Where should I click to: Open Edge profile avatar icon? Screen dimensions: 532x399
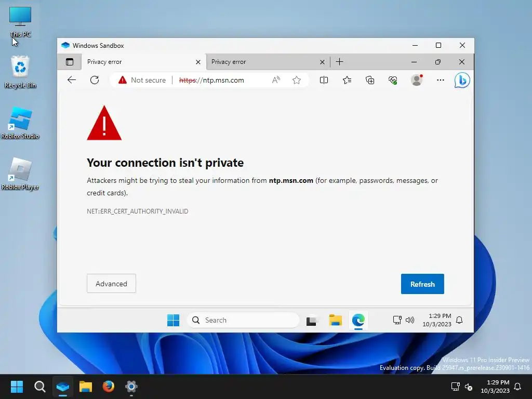417,80
